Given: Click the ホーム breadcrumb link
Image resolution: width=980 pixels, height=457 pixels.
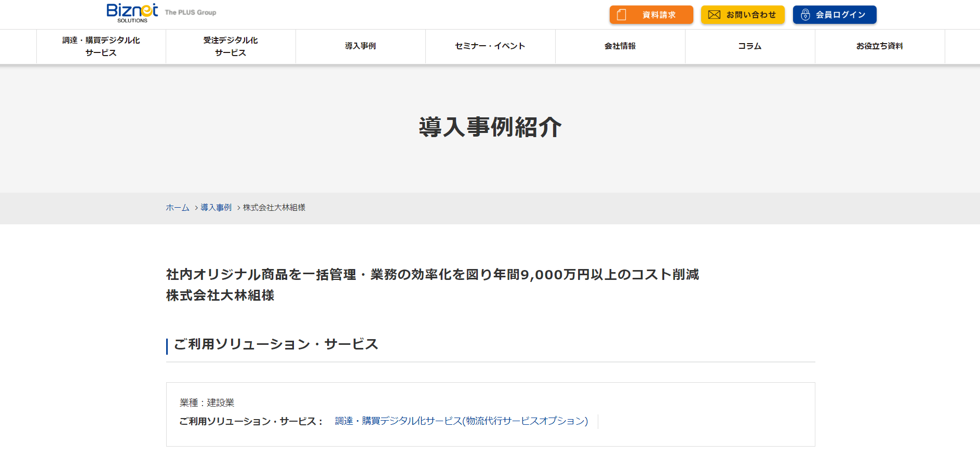Looking at the screenshot, I should click(x=178, y=208).
